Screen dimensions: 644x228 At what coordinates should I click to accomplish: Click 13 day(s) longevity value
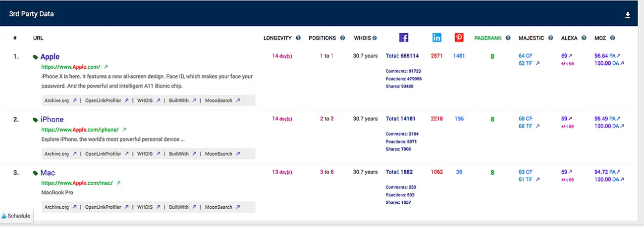[x=282, y=172]
